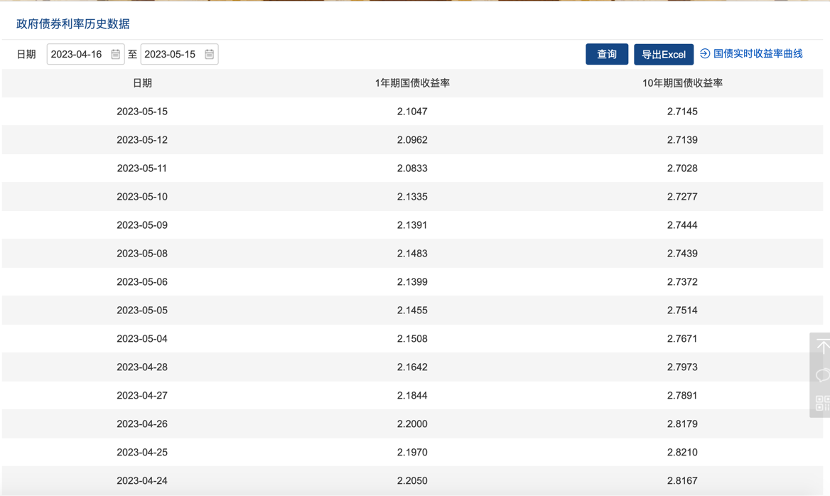
Task: Select the 1-year yield 2.2000
Action: (x=412, y=424)
